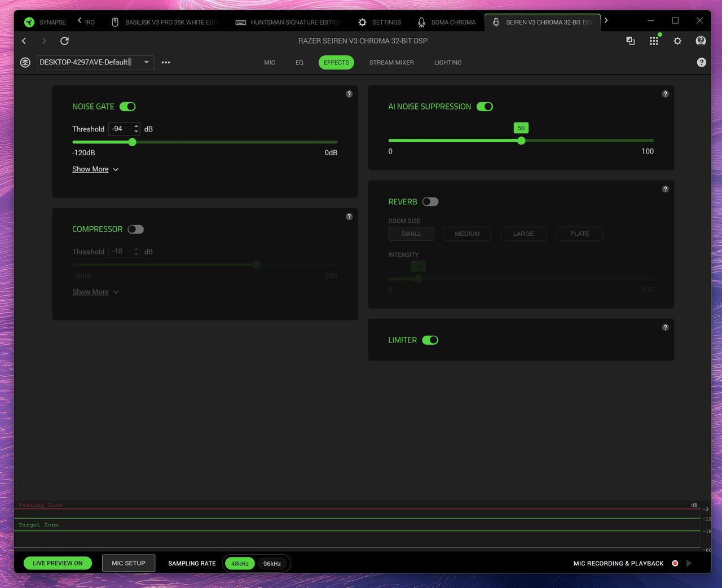722x588 pixels.
Task: Open the LIGHTING section
Action: (x=448, y=63)
